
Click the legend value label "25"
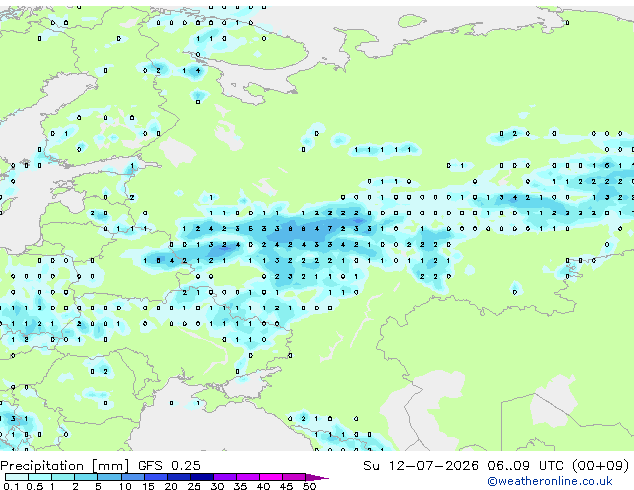tap(194, 486)
